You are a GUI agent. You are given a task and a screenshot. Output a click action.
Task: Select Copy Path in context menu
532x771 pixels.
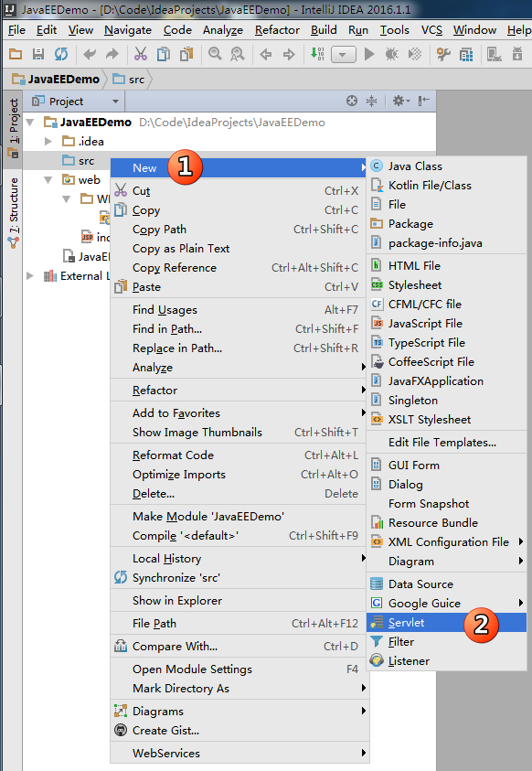coord(239,230)
